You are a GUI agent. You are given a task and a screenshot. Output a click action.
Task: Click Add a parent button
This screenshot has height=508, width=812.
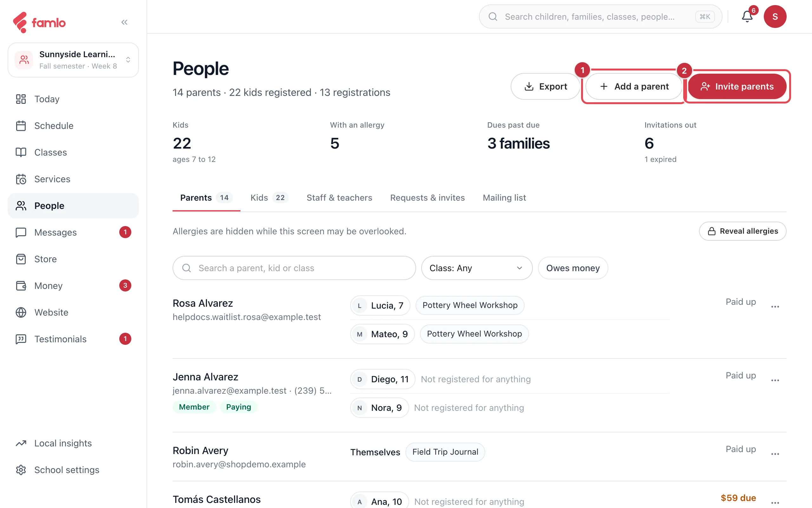pos(633,86)
